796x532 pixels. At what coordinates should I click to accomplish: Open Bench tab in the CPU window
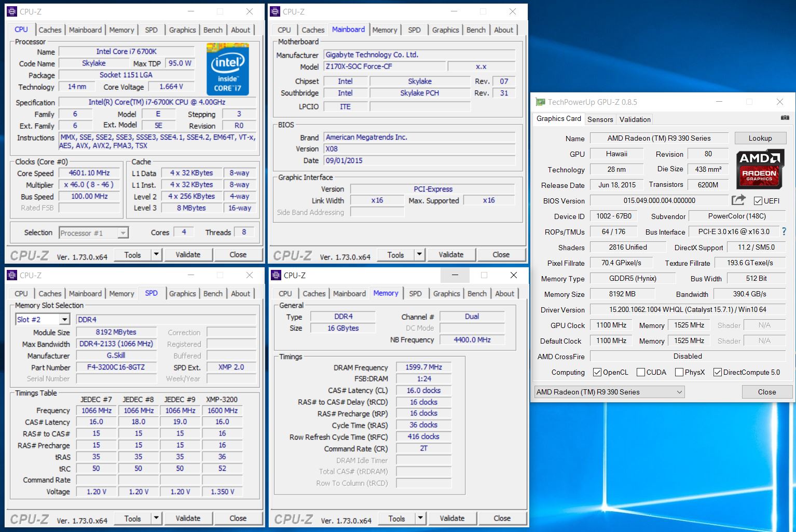point(213,30)
